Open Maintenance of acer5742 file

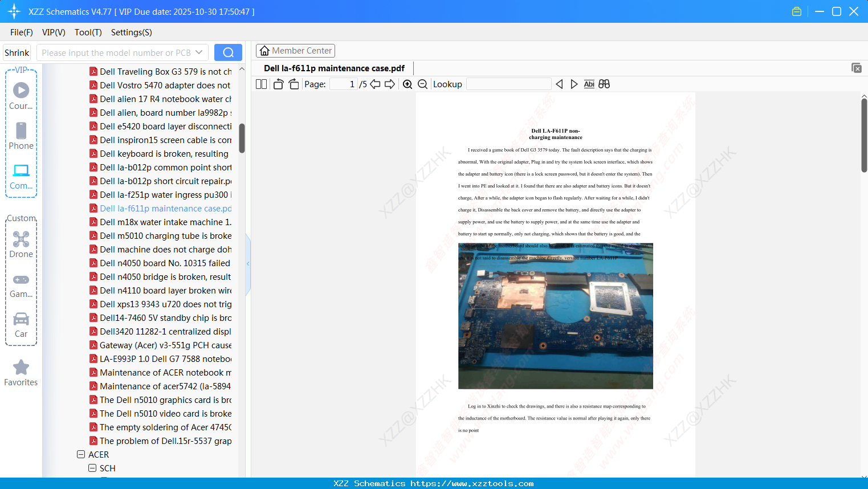161,386
